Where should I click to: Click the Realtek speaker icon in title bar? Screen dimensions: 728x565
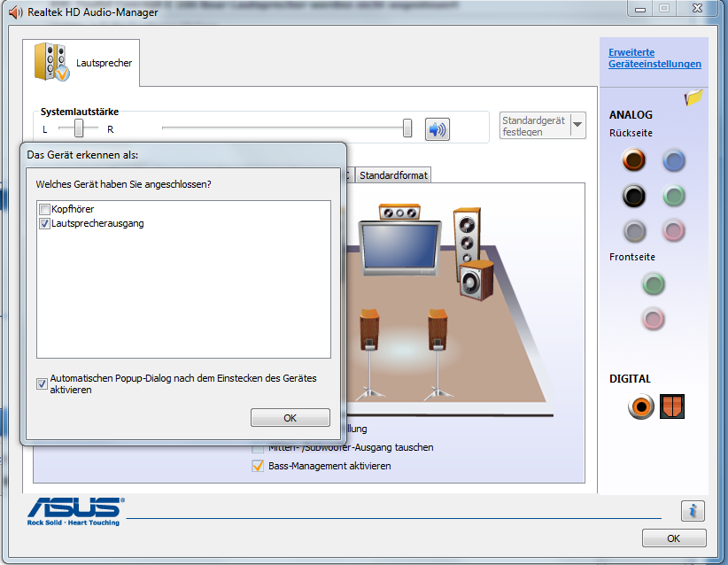tap(15, 12)
